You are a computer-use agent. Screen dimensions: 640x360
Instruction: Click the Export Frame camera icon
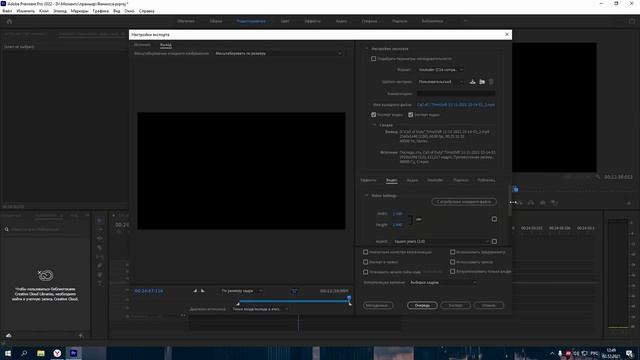click(542, 203)
